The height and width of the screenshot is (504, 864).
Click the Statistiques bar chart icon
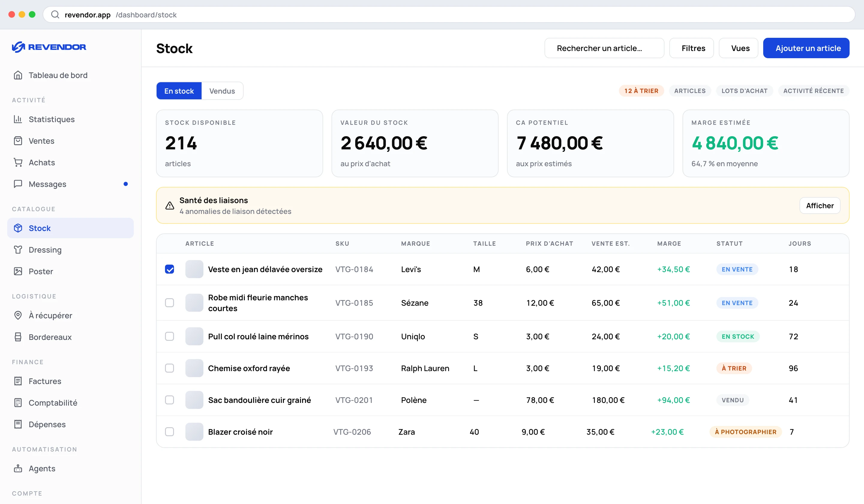pyautogui.click(x=18, y=119)
